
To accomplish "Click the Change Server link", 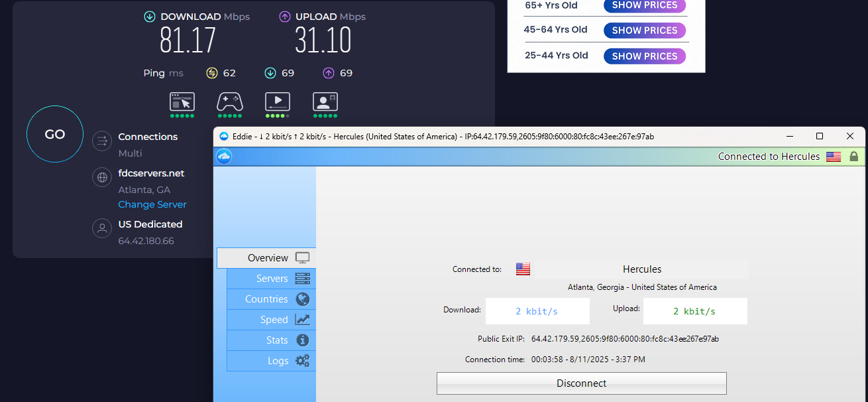I will (x=152, y=204).
